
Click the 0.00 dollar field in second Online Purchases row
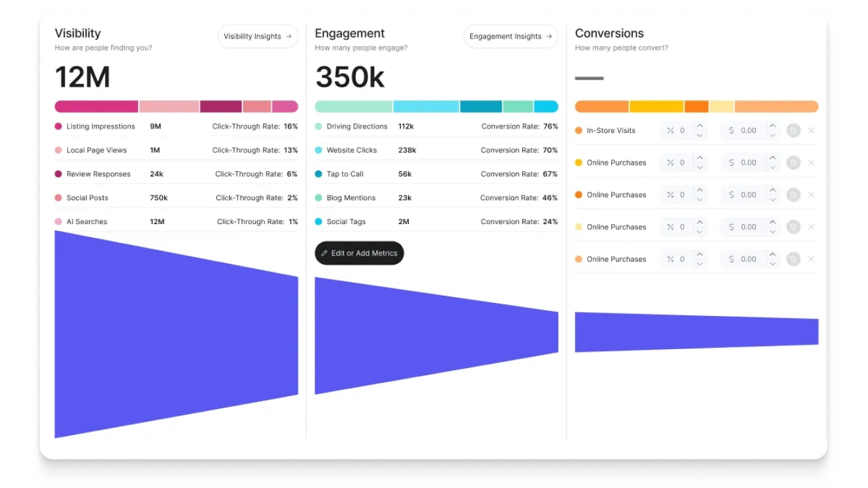coord(748,194)
